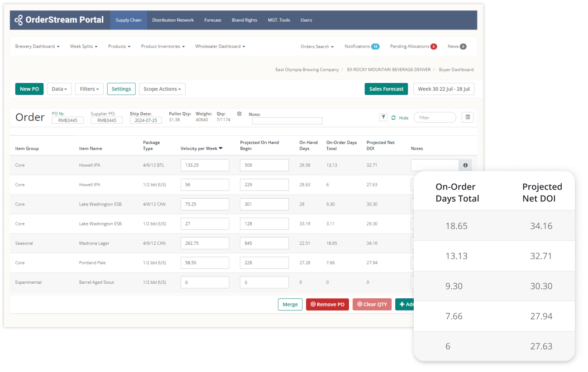Viewport: 588px width, 372px height.
Task: Open the Filters dropdown
Action: point(89,89)
